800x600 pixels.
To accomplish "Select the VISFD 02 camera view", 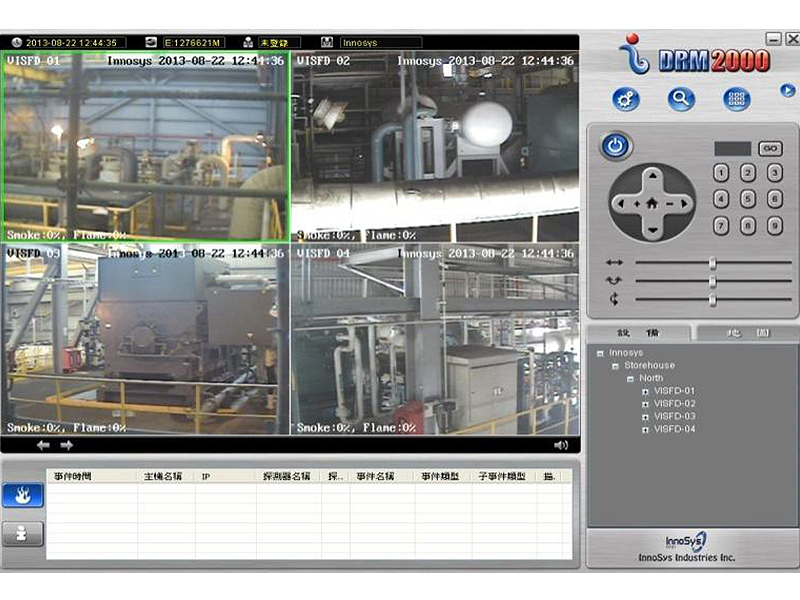I will 435,146.
